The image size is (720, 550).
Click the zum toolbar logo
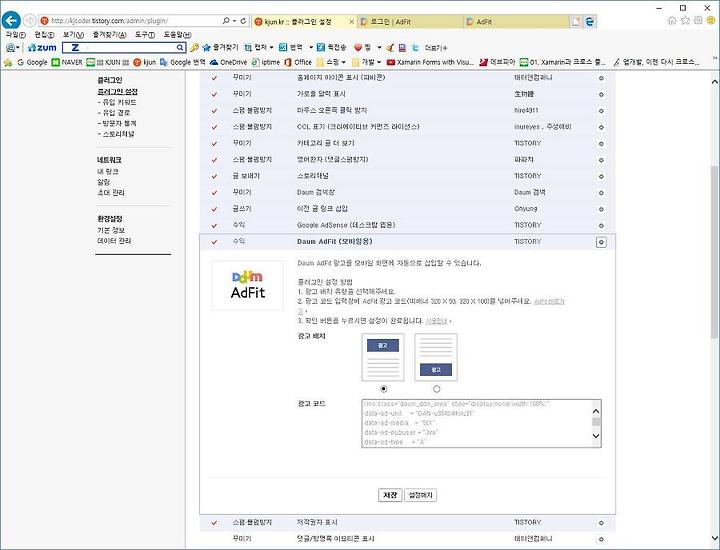point(42,47)
